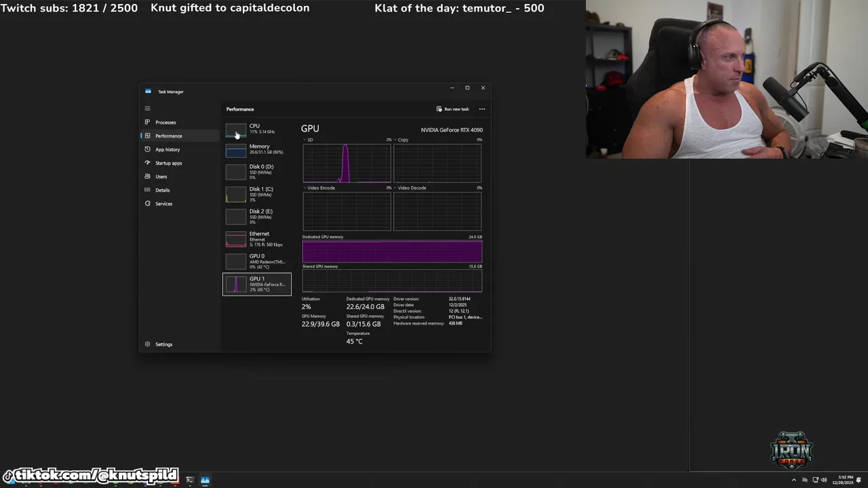The image size is (868, 488).
Task: Click the 45 °C temperature value
Action: pos(355,342)
